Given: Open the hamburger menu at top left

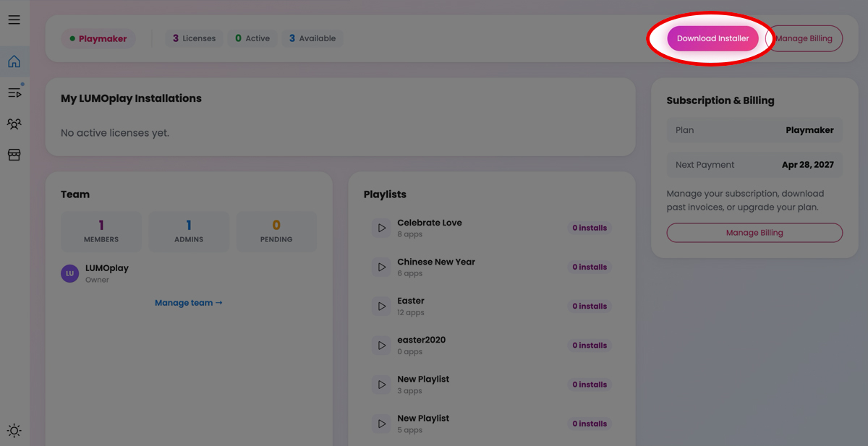Looking at the screenshot, I should [14, 20].
